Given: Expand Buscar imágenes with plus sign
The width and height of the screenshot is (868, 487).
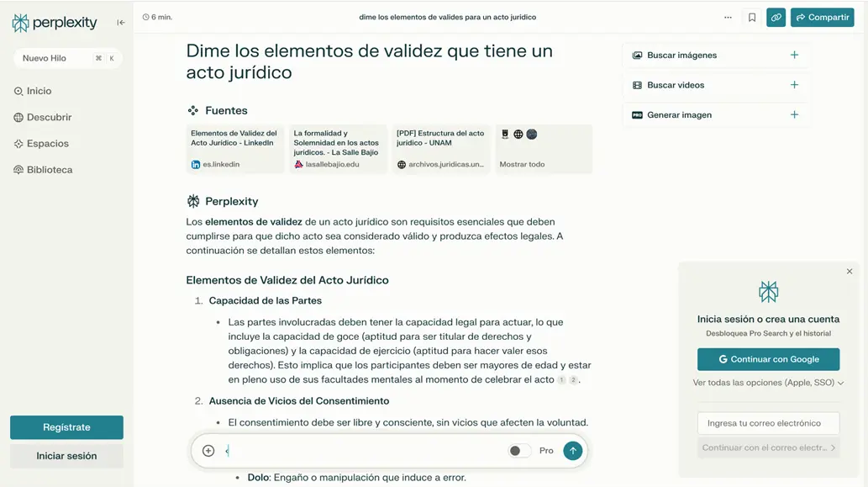Looking at the screenshot, I should tap(794, 56).
